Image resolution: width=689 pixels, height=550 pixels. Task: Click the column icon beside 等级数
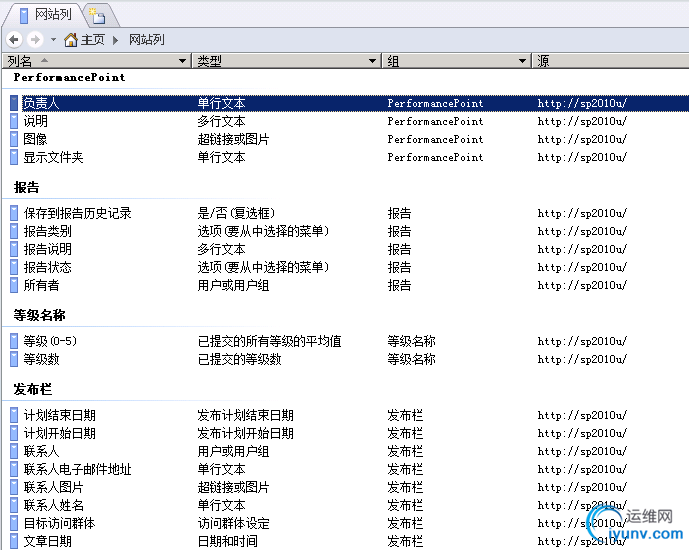pyautogui.click(x=15, y=359)
